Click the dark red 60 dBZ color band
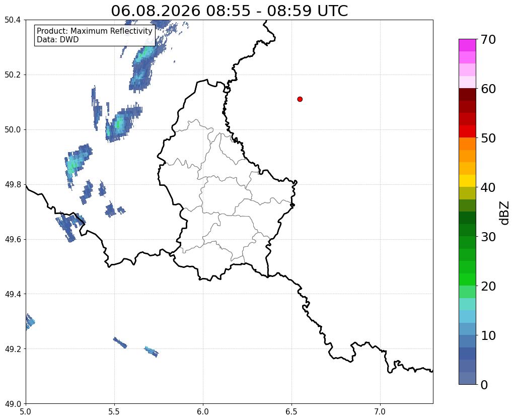The width and height of the screenshot is (515, 420). click(467, 94)
